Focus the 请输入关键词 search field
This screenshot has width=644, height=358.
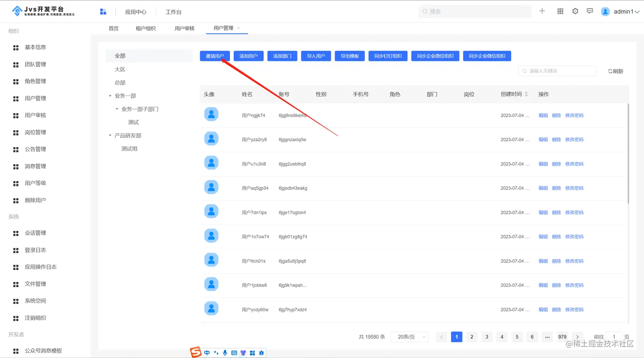point(557,71)
